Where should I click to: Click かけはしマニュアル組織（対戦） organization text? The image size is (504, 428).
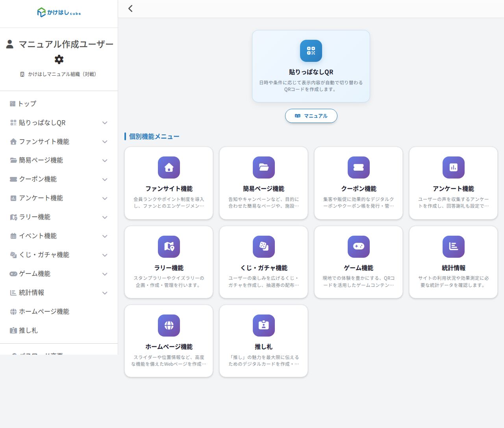pyautogui.click(x=62, y=74)
